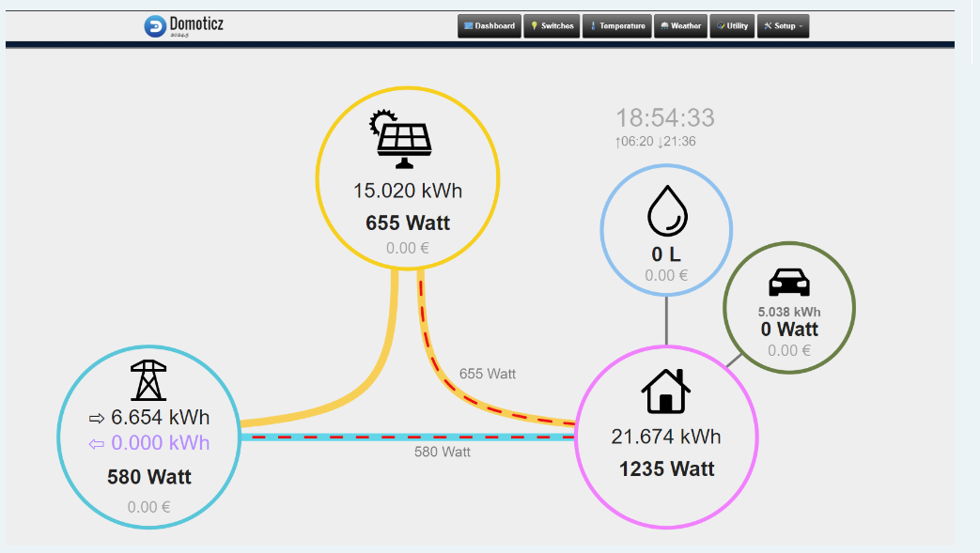Click the home 1235 Watt consumption value
Viewport: 980px width, 553px height.
coord(666,469)
